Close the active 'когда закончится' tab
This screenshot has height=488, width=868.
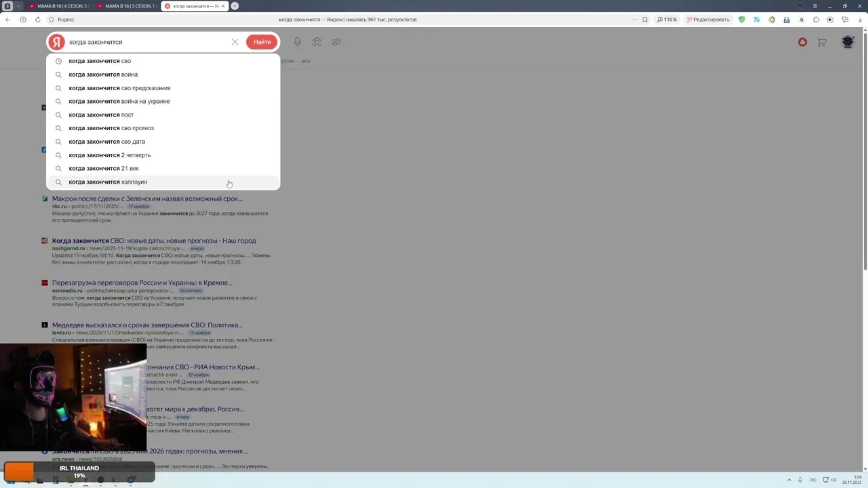pos(223,6)
